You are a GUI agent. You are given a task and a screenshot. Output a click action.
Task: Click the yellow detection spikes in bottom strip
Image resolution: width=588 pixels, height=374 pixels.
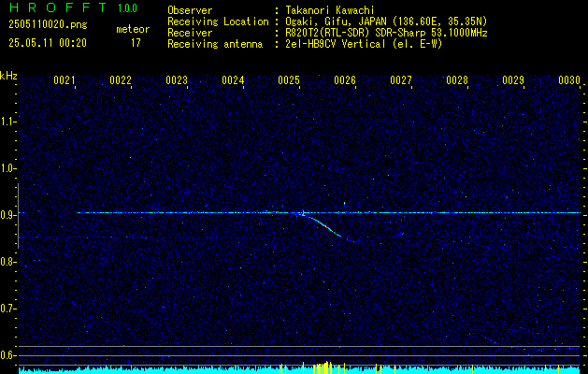[323, 367]
